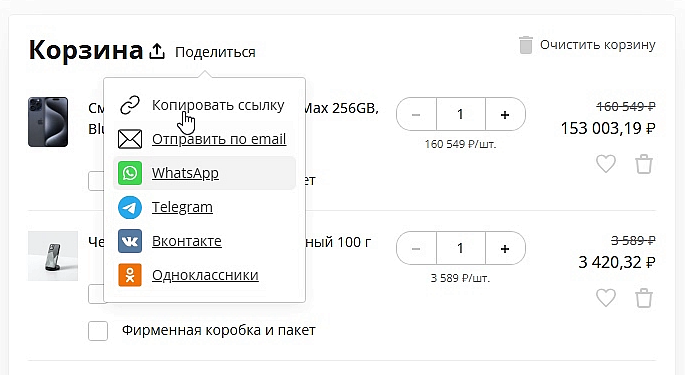Choose Отправить по email in the share menu
Viewport: 685px width, 375px height.
pyautogui.click(x=219, y=139)
